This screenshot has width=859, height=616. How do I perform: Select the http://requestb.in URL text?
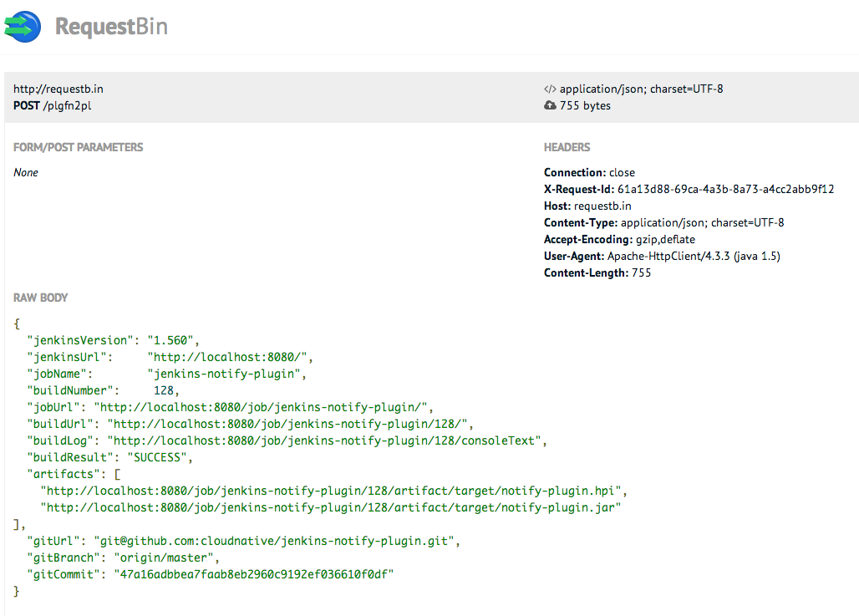pyautogui.click(x=58, y=89)
